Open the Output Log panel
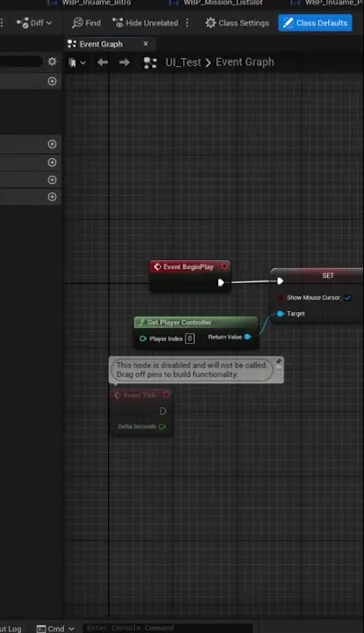 11,629
